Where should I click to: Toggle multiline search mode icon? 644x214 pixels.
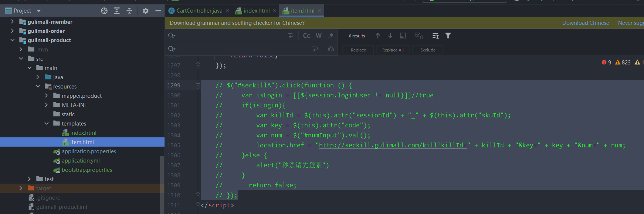click(435, 36)
